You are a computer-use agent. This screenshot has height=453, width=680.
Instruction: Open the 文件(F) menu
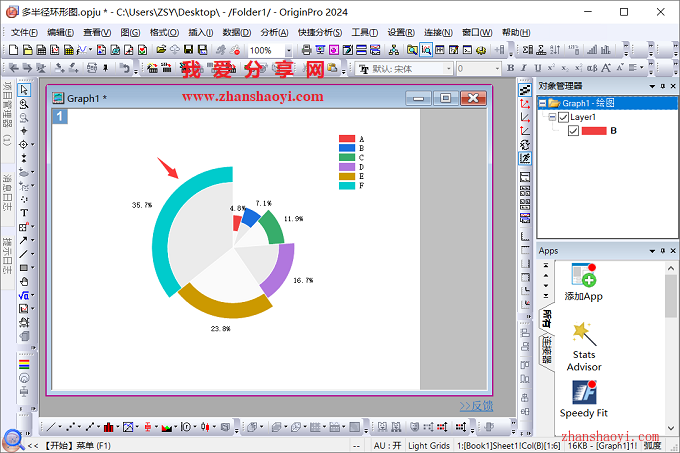(24, 33)
